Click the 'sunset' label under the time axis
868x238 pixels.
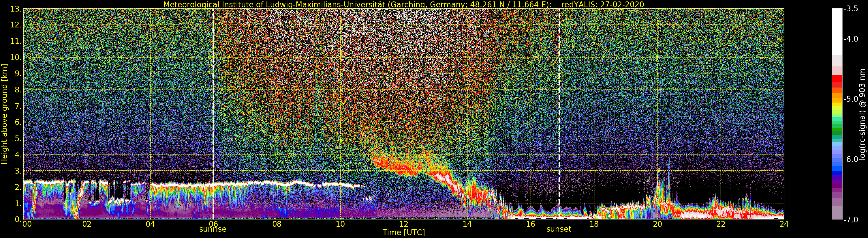coord(559,229)
